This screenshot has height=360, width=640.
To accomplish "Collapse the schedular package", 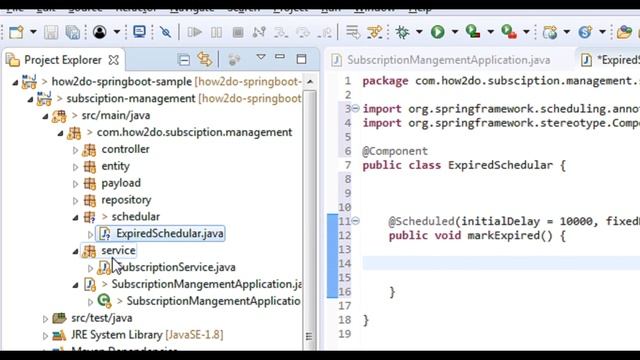I will tap(76, 218).
